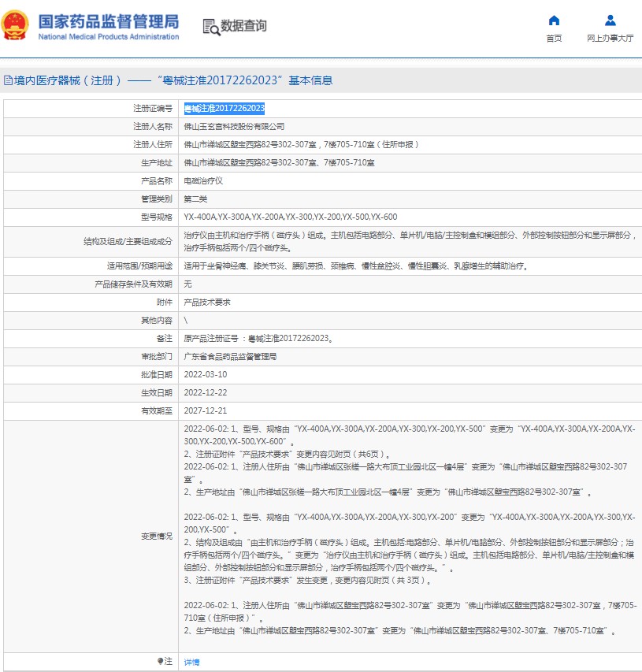Open the 网上办事大厅 link
Screen dimensions: 642x672
click(610, 39)
